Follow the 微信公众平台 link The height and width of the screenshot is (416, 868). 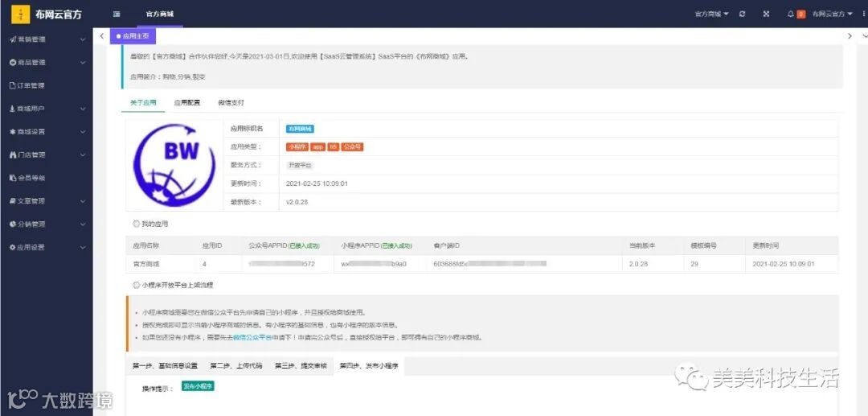[x=252, y=337]
